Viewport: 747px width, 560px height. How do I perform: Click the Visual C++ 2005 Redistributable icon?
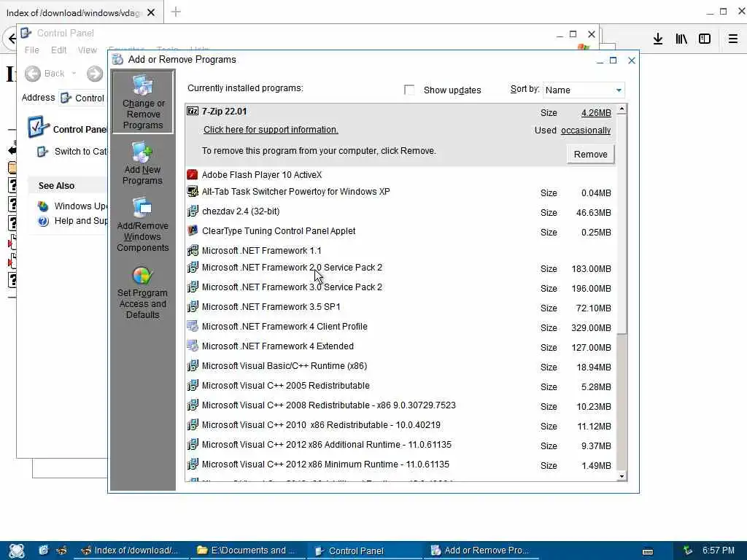tap(193, 386)
